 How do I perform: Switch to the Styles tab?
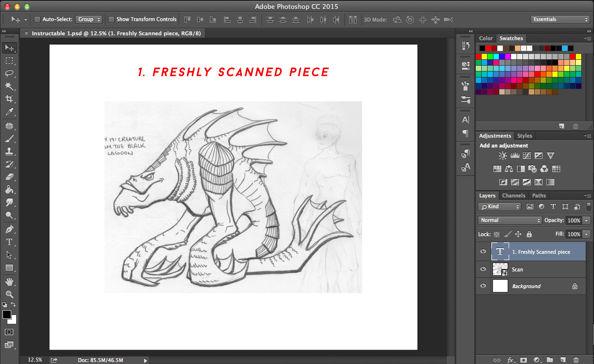click(524, 136)
